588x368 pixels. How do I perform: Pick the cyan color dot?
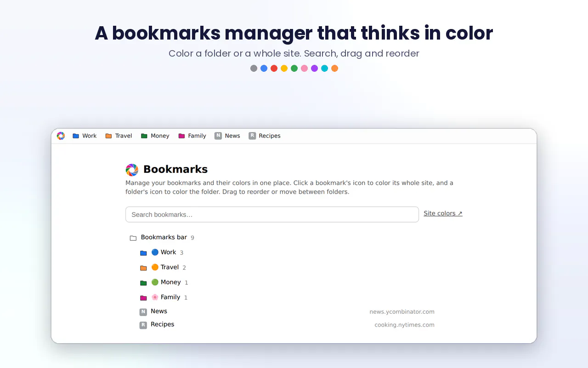(x=324, y=69)
